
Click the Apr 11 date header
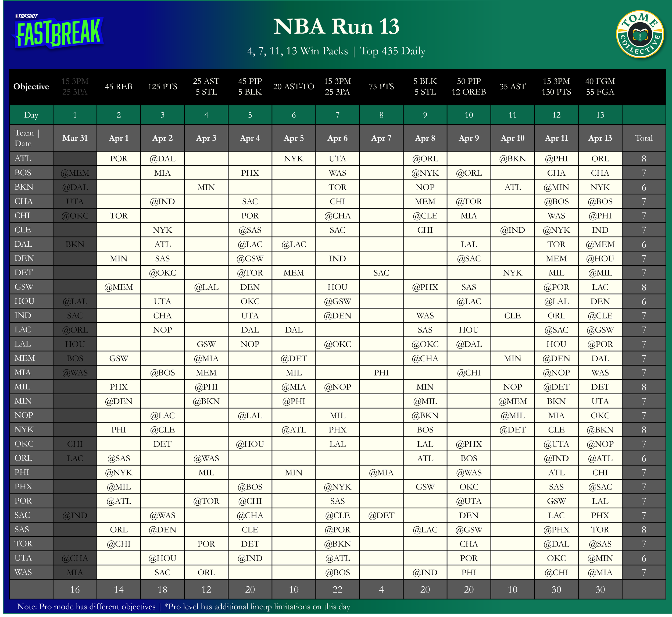coord(556,138)
